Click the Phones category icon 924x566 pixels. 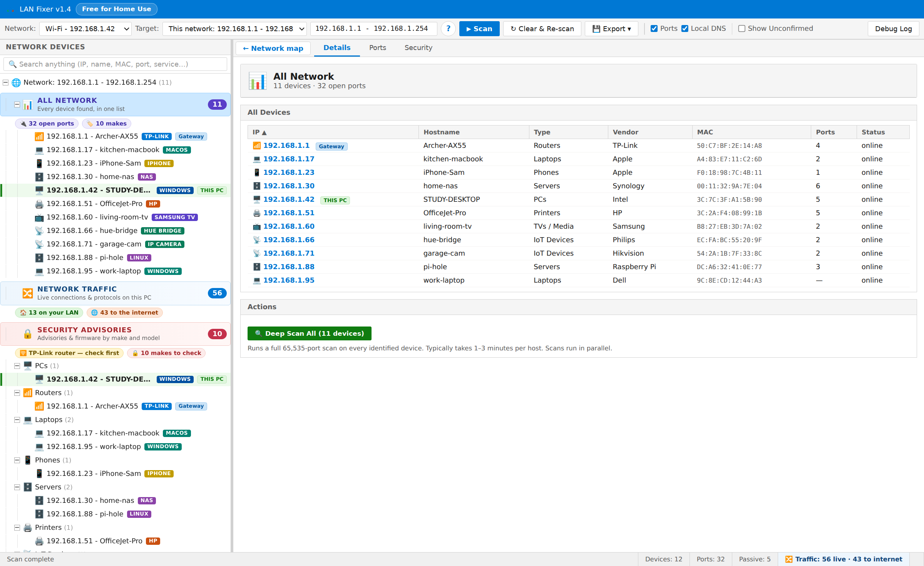coord(28,460)
